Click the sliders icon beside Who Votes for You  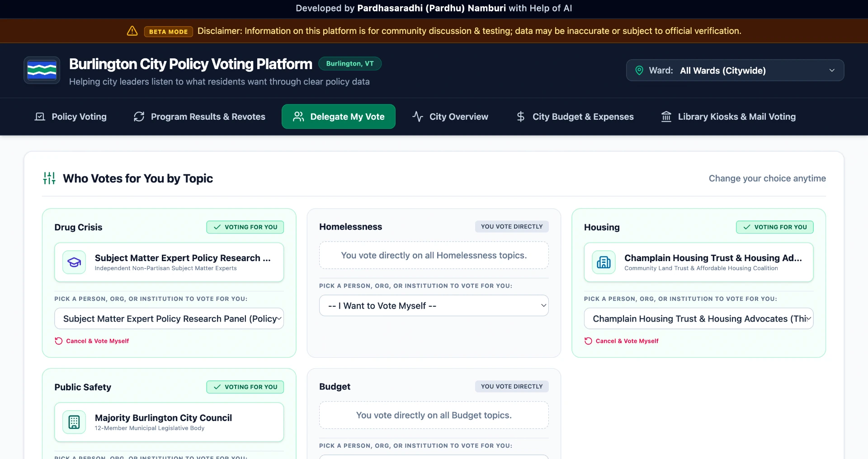pos(49,178)
